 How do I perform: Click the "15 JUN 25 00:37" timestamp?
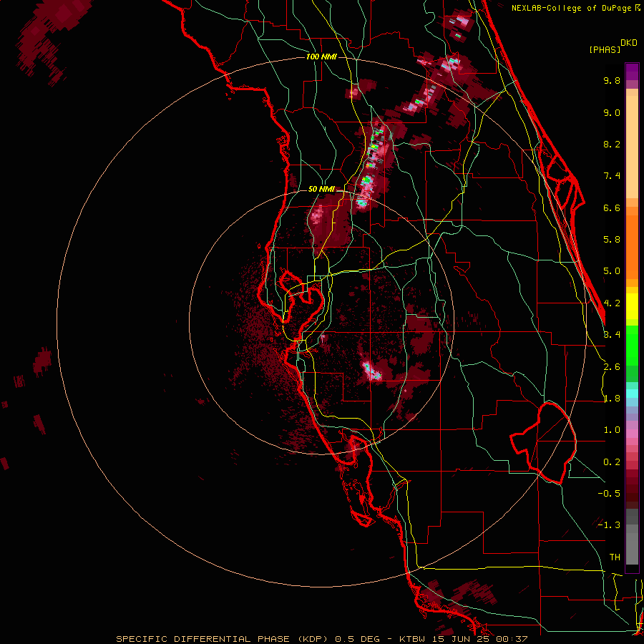479,639
